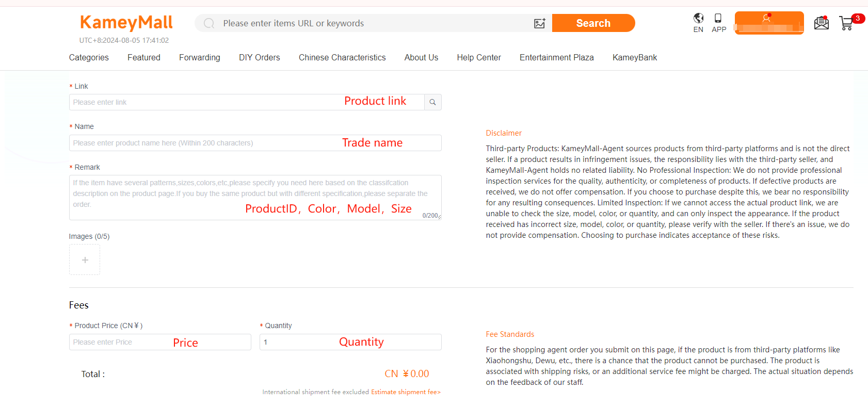Screen dimensions: 868x406
Task: Switch language via the EN globe icon
Action: click(x=698, y=23)
